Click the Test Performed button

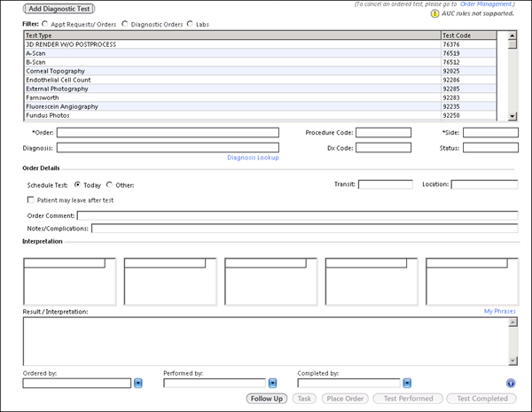tap(408, 399)
